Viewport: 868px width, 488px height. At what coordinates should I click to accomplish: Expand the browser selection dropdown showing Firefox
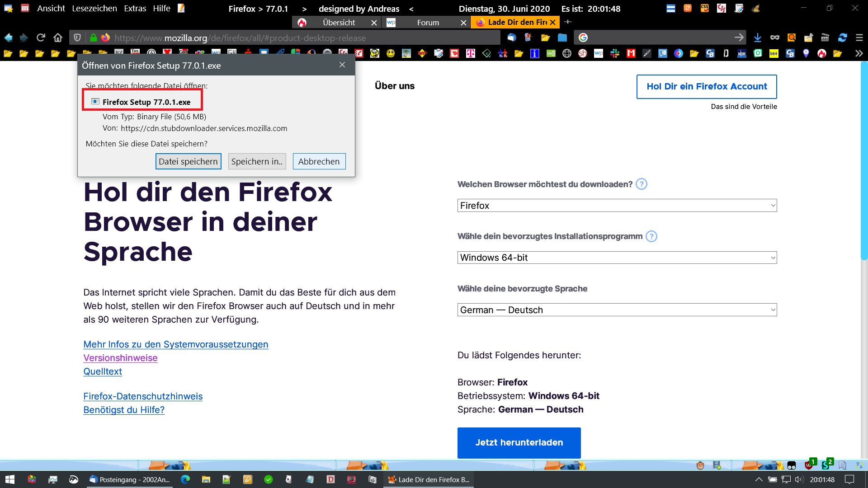coord(617,206)
